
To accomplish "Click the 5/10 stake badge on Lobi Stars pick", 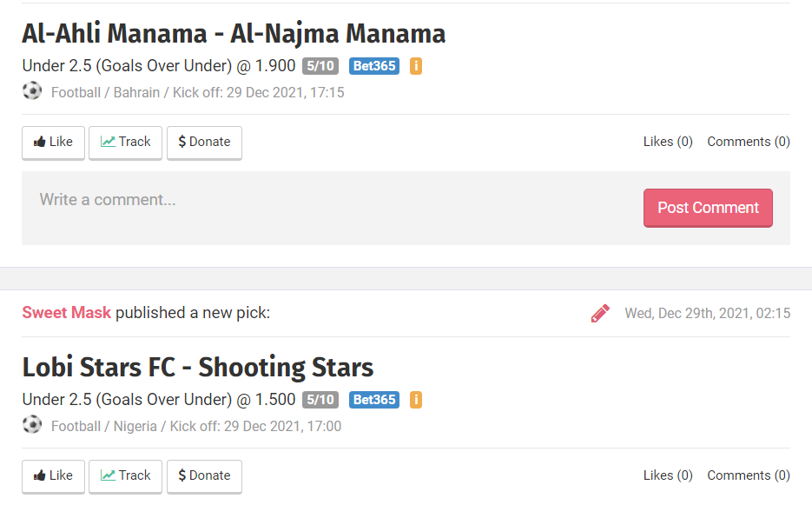I will (320, 400).
